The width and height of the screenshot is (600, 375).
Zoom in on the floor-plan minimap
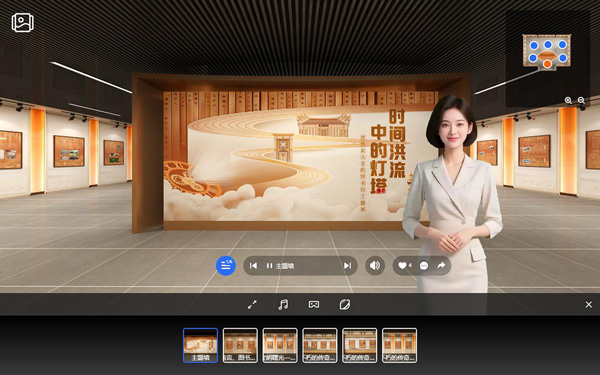click(568, 100)
